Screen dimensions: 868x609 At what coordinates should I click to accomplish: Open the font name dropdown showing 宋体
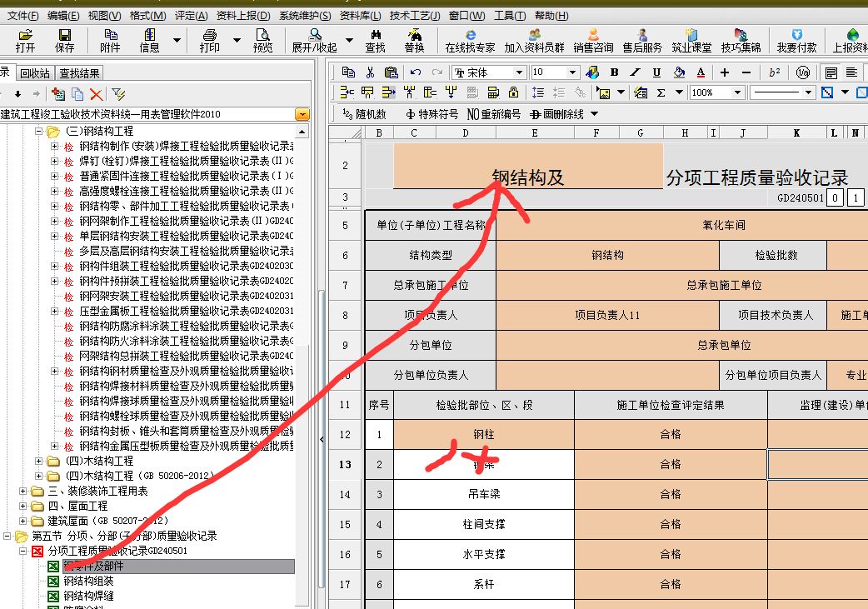pyautogui.click(x=520, y=72)
